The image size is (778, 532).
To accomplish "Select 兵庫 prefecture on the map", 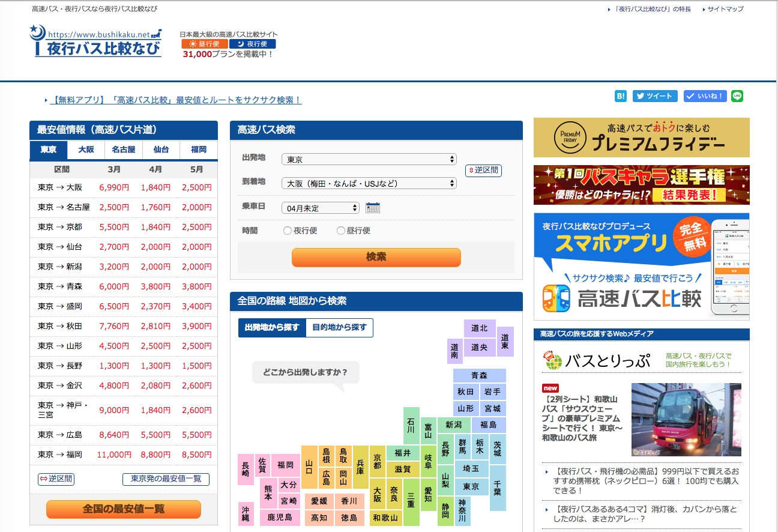I will point(360,467).
